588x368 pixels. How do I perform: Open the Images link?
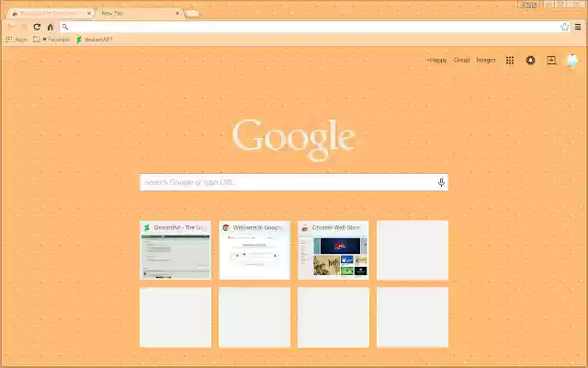tap(486, 60)
